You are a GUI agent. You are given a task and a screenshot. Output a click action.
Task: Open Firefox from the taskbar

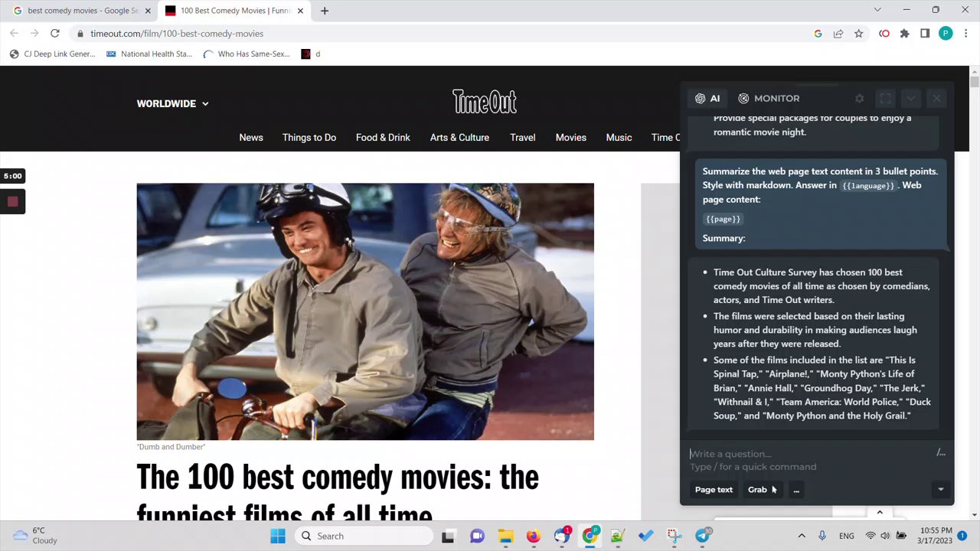pos(534,536)
